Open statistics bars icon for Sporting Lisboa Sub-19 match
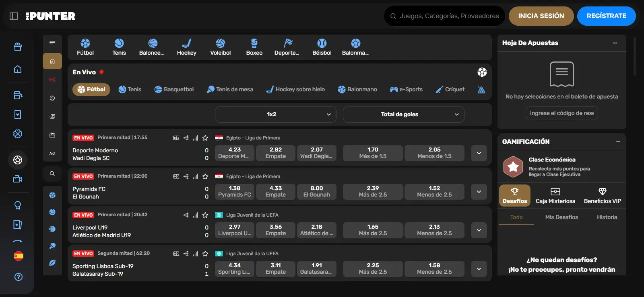This screenshot has width=644, height=297. pyautogui.click(x=196, y=254)
